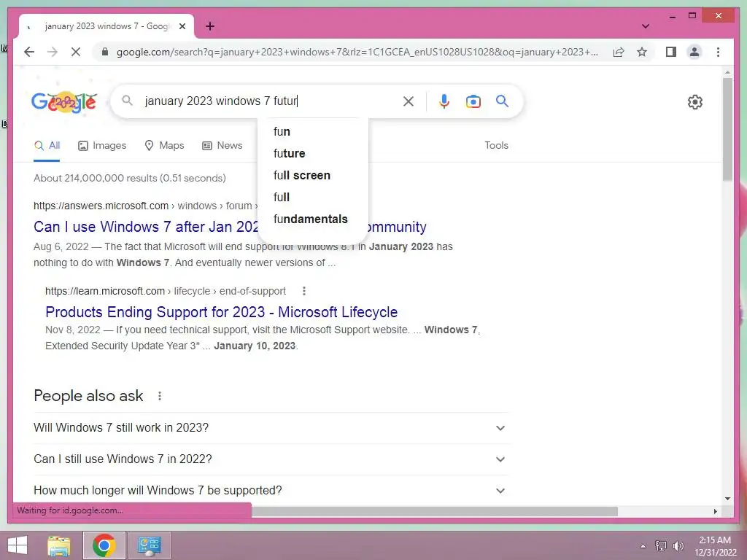747x560 pixels.
Task: Open the search Tools options
Action: pos(496,146)
